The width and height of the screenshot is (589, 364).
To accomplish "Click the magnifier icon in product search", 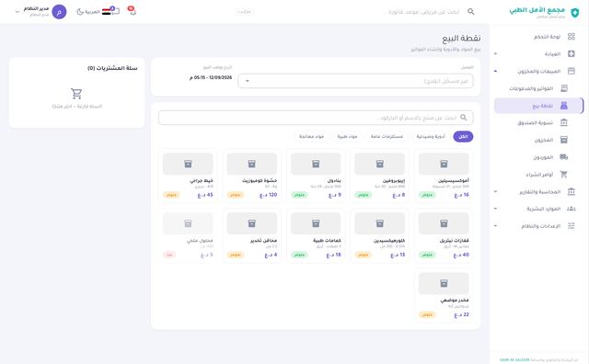I will pos(464,118).
